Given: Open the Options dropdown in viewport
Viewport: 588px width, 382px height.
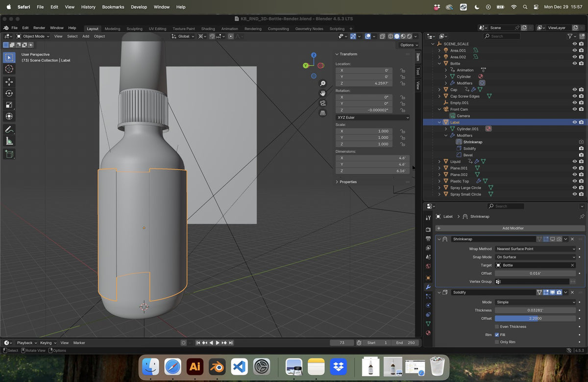Looking at the screenshot, I should click(x=409, y=45).
